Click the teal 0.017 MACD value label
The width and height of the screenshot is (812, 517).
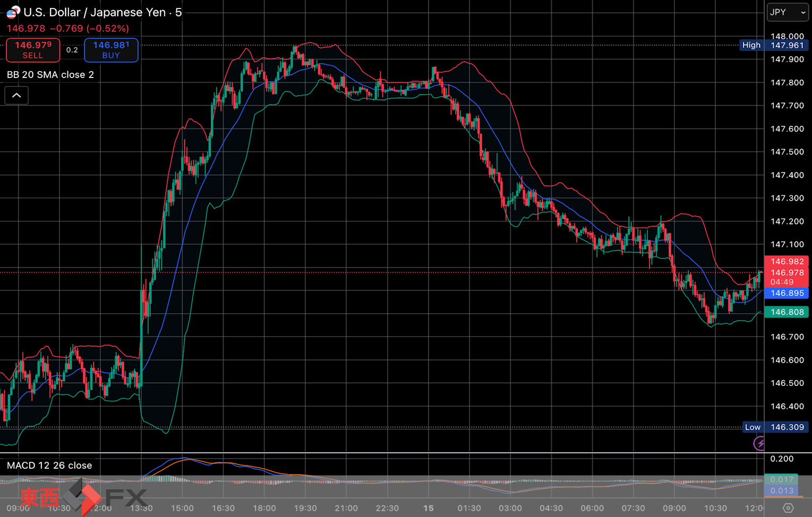pos(781,479)
